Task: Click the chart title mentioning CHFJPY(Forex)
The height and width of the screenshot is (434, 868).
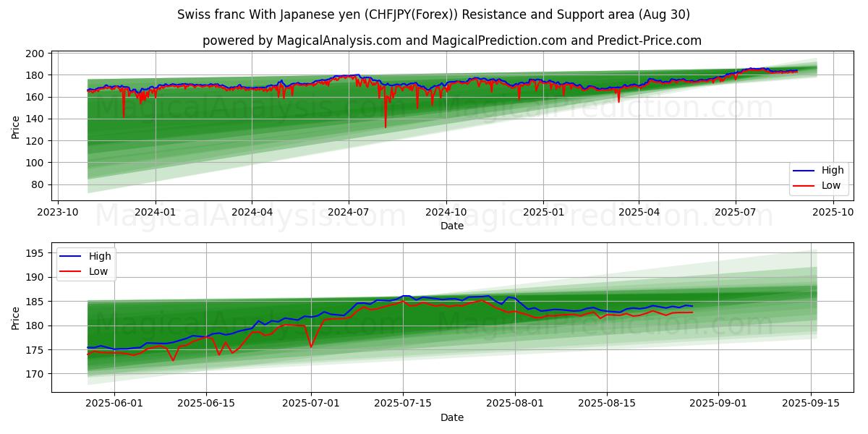Action: point(433,14)
